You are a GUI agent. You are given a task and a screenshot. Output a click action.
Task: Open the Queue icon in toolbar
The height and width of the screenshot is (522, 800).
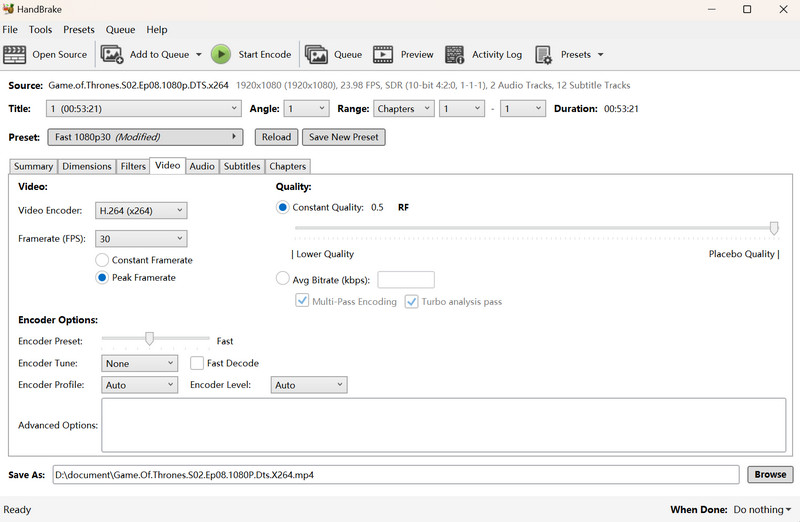click(x=317, y=54)
